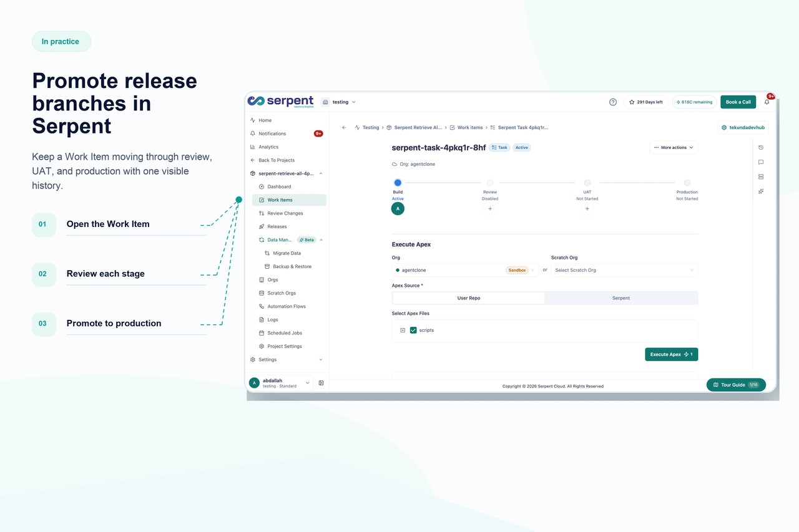Open Scratch Orgs in the sidebar

(290, 293)
